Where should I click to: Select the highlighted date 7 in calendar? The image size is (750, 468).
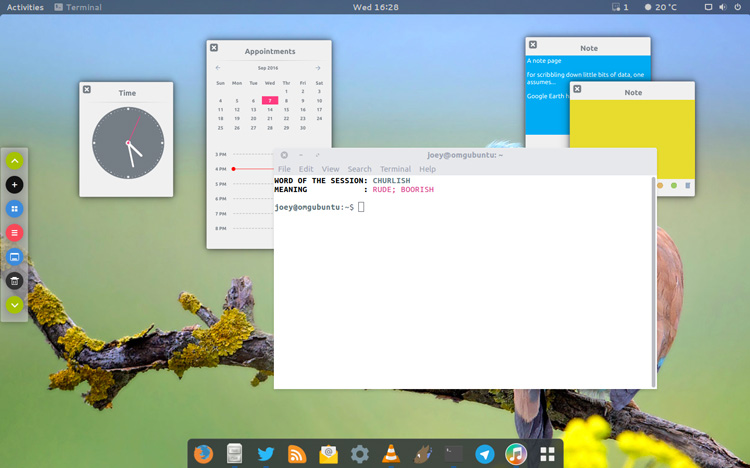tap(270, 100)
